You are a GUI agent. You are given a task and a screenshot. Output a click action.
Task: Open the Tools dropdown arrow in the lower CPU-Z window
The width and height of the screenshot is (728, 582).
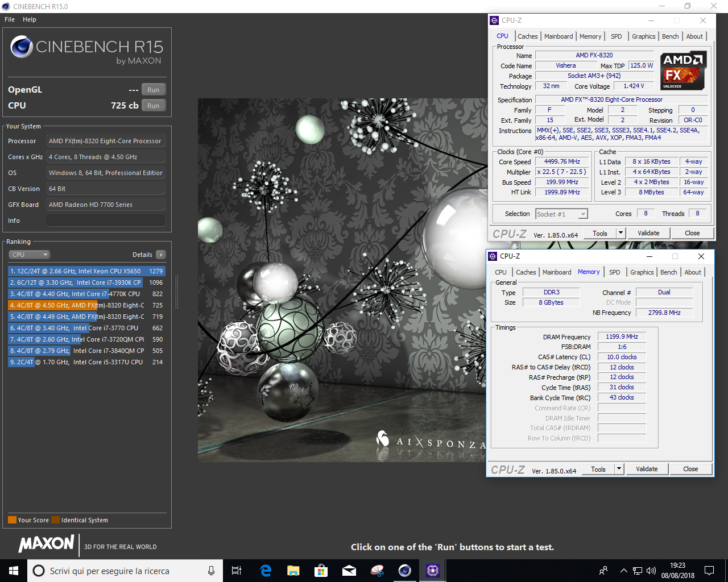pyautogui.click(x=619, y=469)
